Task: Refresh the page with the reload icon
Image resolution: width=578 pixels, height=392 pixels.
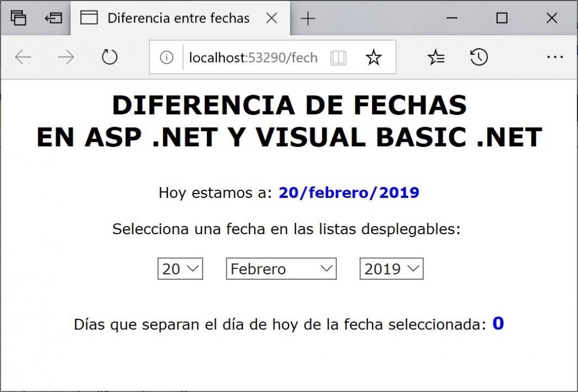Action: (109, 57)
